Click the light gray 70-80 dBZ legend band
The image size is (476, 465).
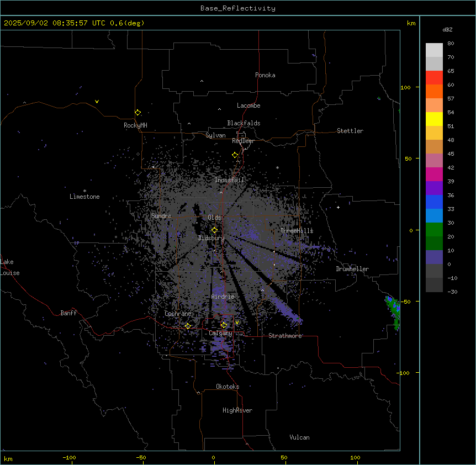434,50
